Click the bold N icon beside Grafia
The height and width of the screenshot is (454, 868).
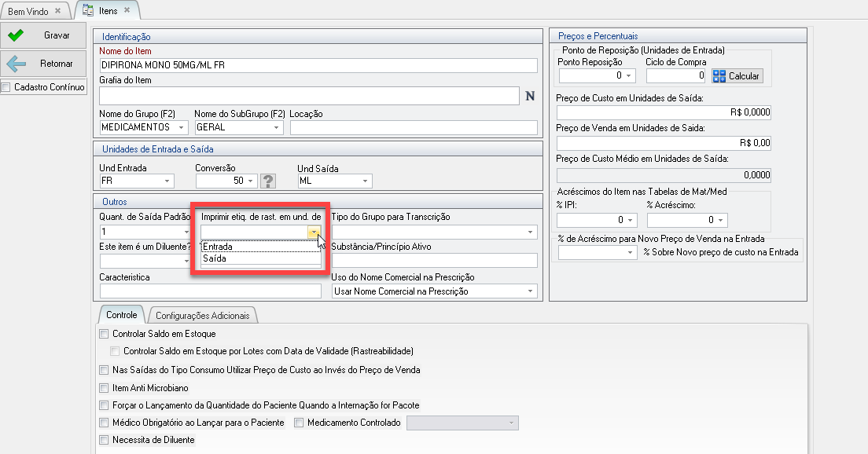tap(530, 96)
